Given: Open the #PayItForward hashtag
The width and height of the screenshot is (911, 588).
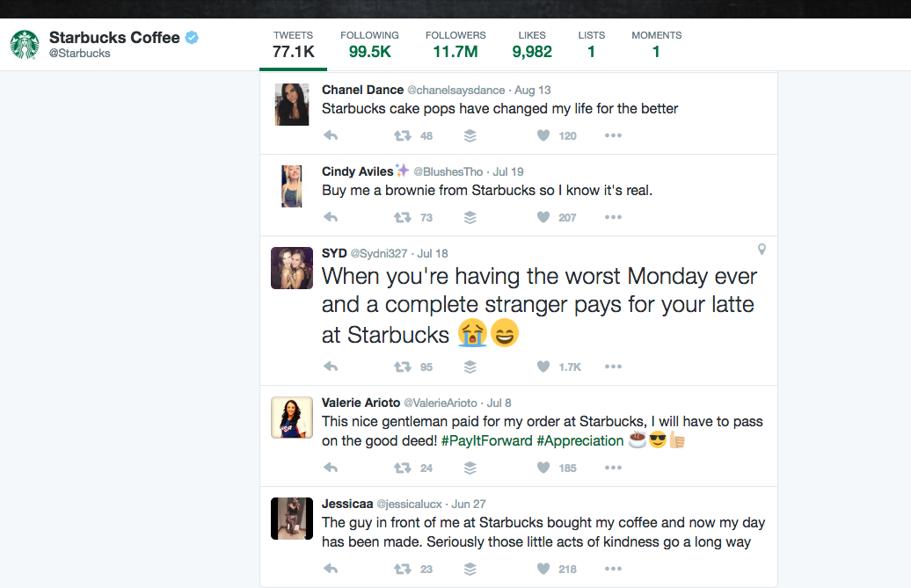Looking at the screenshot, I should point(486,440).
